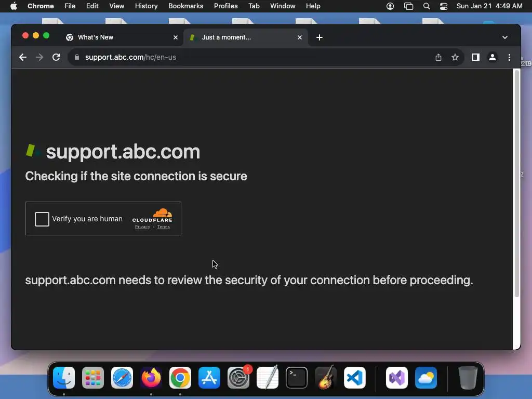
Task: Share this page using share icon
Action: click(x=438, y=57)
